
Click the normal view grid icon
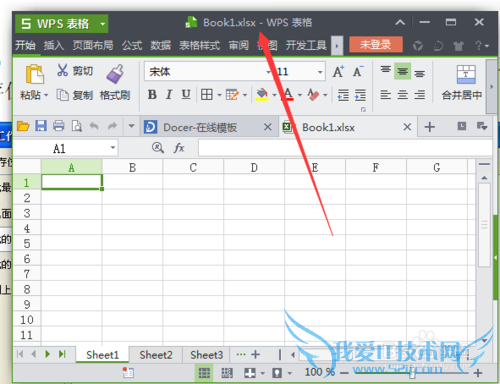[x=204, y=373]
